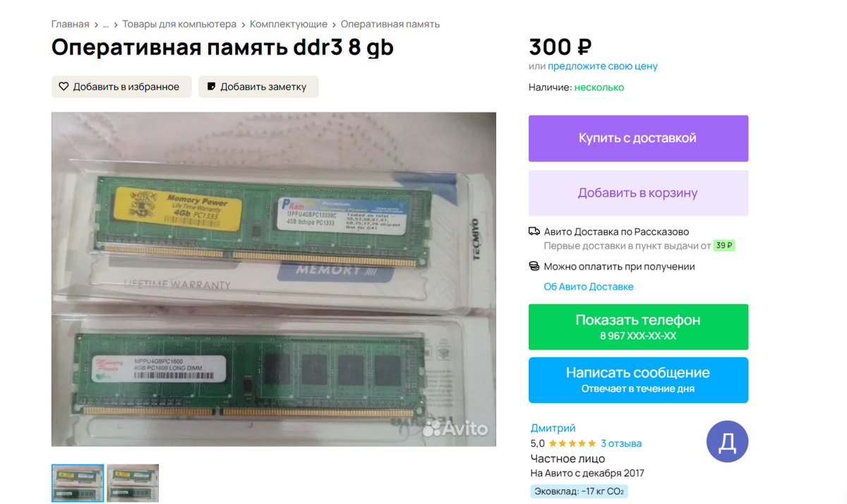Viewport: 847px width, 504px height.
Task: Open предложите свою цену link
Action: (603, 66)
